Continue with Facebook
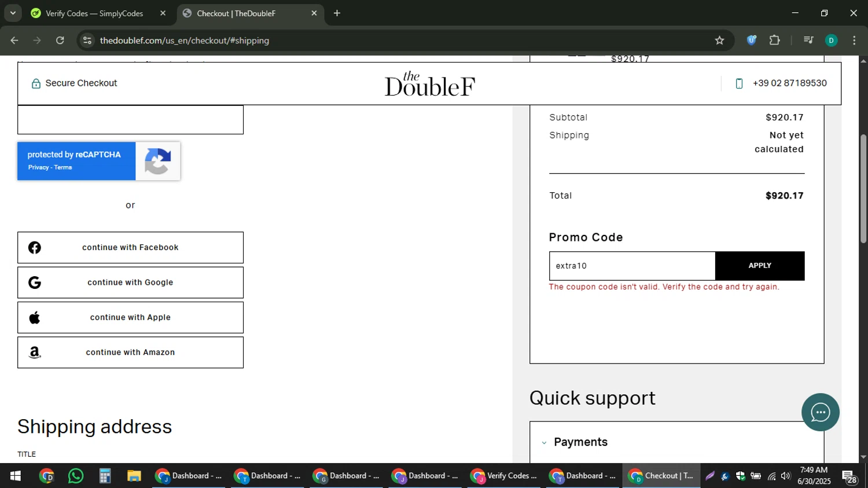 click(x=130, y=248)
